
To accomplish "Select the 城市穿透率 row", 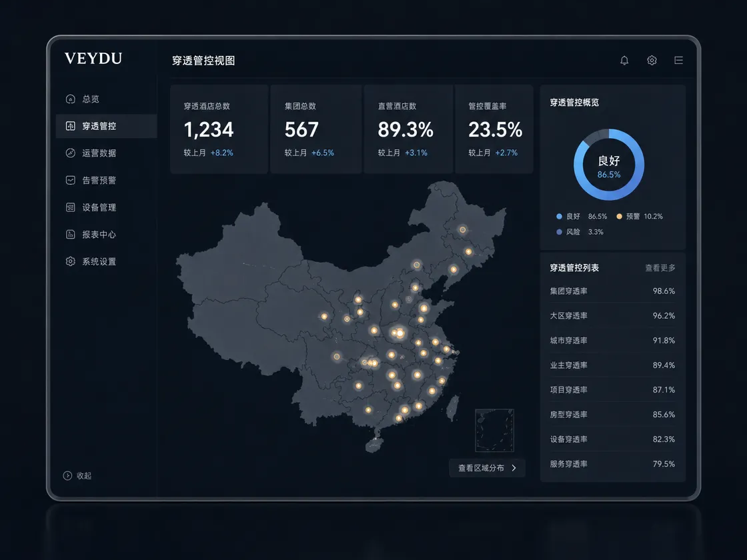I will point(613,341).
